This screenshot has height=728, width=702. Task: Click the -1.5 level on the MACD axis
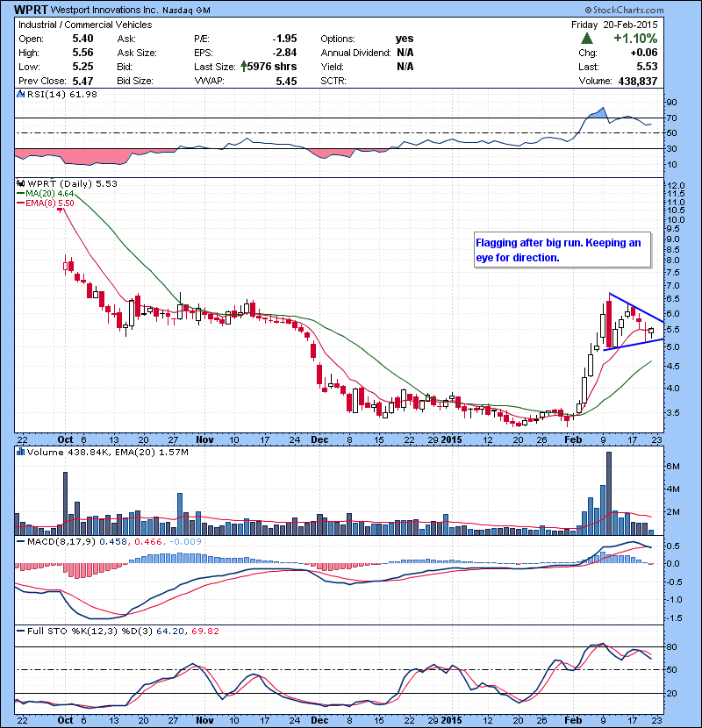tap(674, 618)
